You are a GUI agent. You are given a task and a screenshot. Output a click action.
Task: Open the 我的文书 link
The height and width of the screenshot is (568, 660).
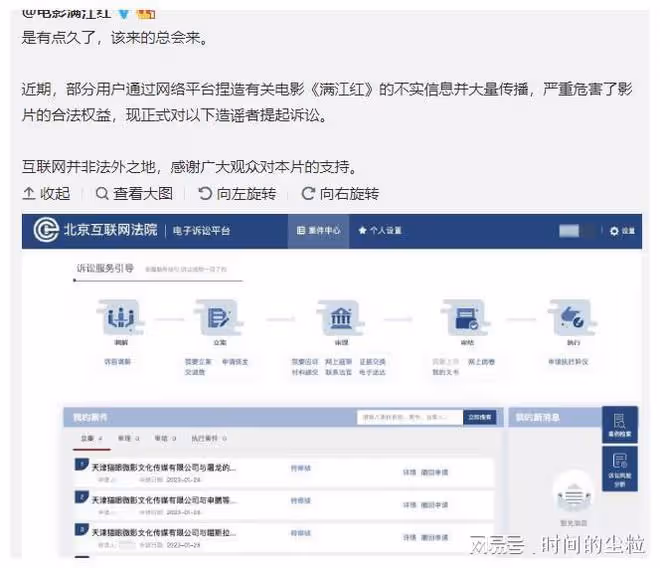446,372
